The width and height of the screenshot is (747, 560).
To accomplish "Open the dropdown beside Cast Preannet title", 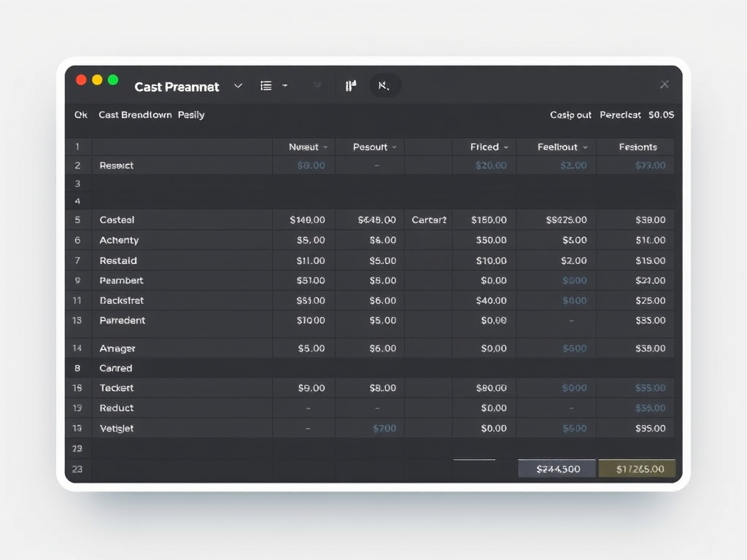I will coord(238,86).
